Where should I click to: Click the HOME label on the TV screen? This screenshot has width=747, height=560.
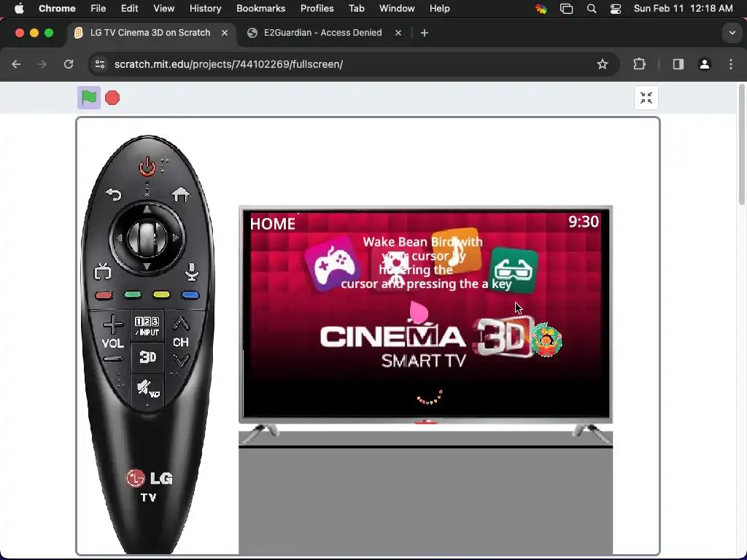pos(273,223)
